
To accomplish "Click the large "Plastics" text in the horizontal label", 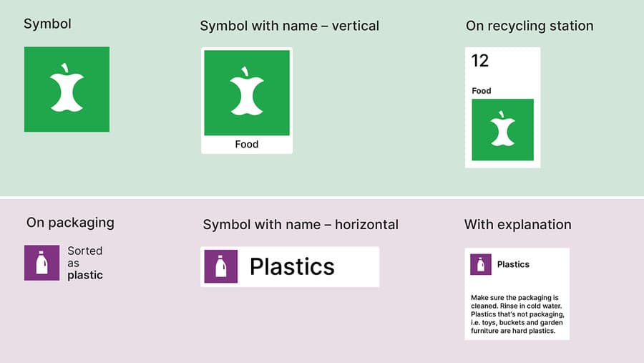I will coord(292,266).
